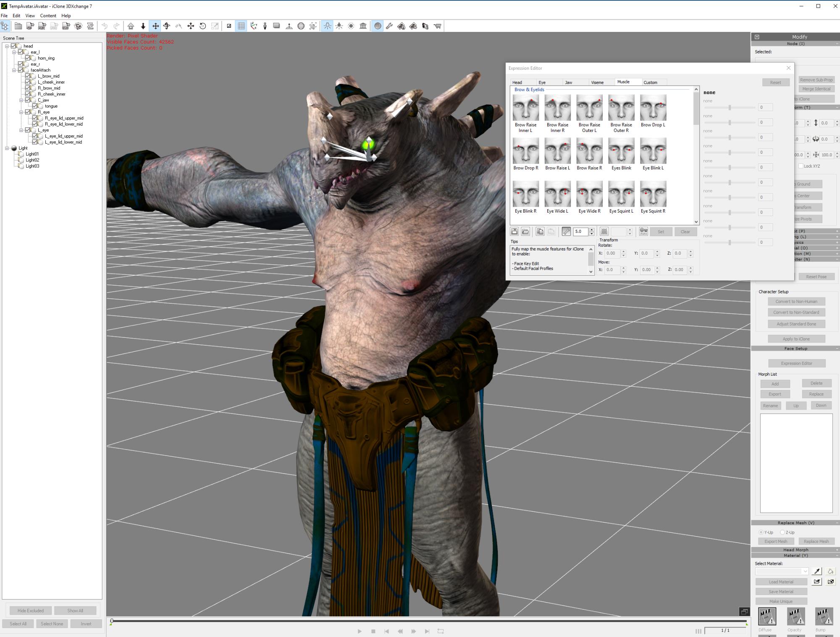Click the character dummy figure icon
This screenshot has height=637, width=840.
[x=265, y=26]
